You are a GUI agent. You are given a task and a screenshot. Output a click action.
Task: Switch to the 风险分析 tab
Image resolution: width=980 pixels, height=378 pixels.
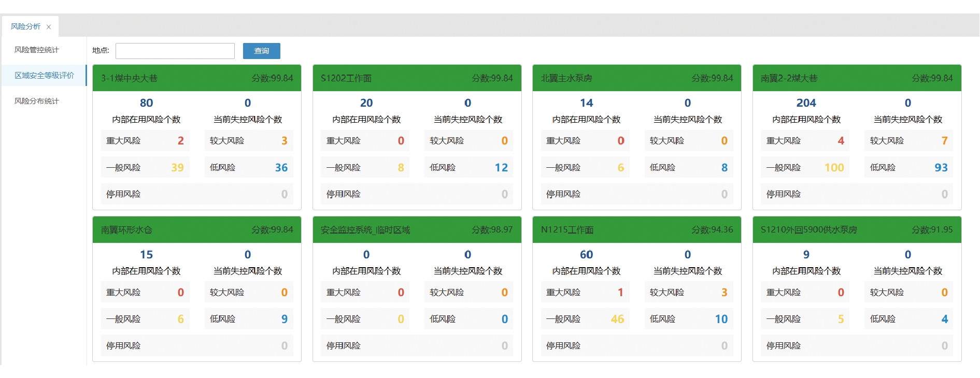[25, 26]
